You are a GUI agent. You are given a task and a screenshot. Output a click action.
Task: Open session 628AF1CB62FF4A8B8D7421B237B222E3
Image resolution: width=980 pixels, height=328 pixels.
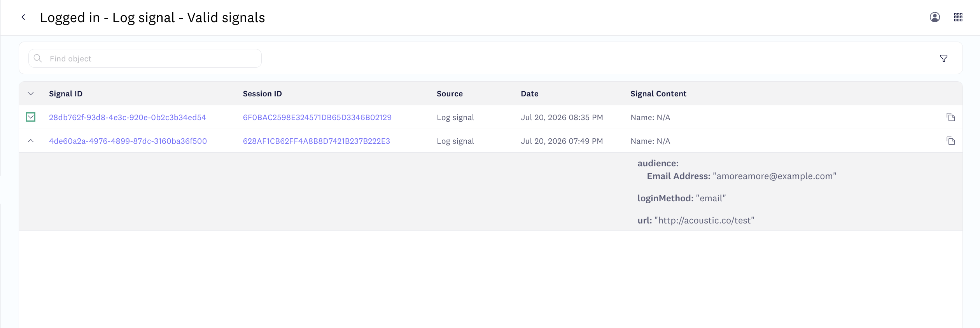(317, 141)
